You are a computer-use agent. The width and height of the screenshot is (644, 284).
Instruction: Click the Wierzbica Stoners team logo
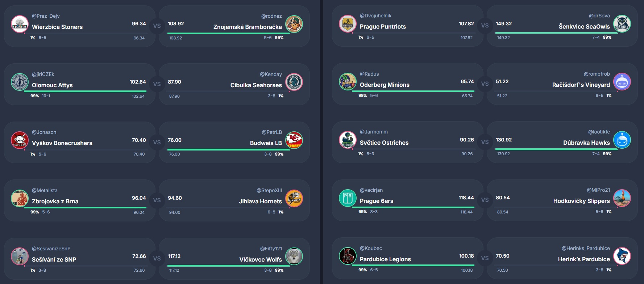pyautogui.click(x=20, y=24)
